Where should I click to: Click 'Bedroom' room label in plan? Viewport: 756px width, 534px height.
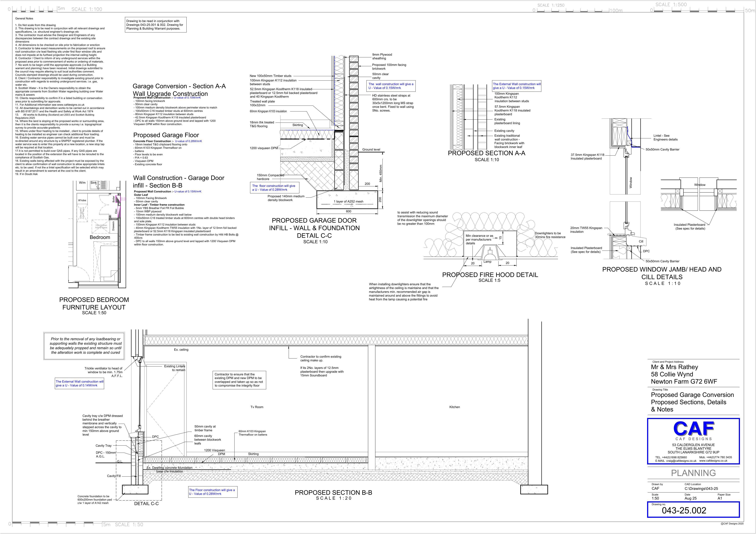click(x=100, y=237)
